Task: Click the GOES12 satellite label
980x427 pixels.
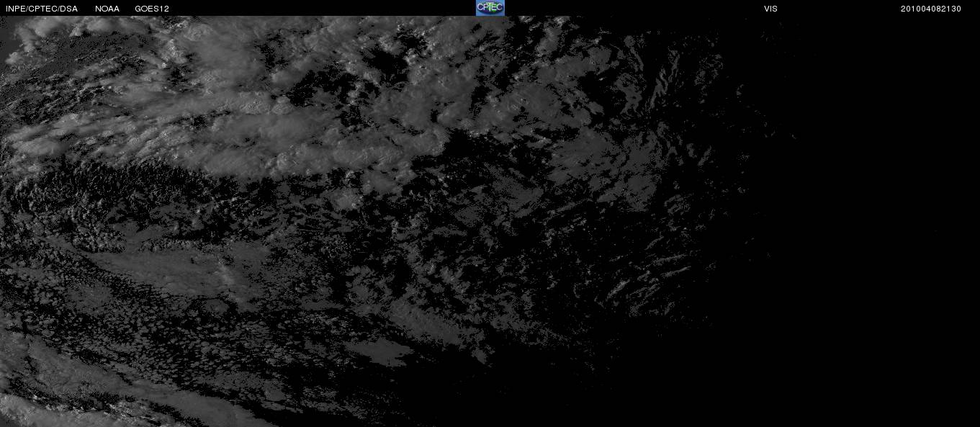Action: (152, 9)
